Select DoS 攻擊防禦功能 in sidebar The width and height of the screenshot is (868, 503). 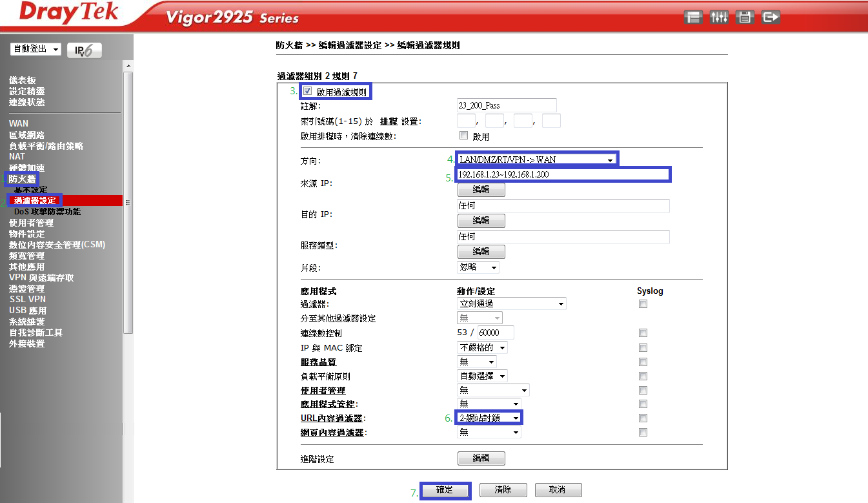point(48,212)
